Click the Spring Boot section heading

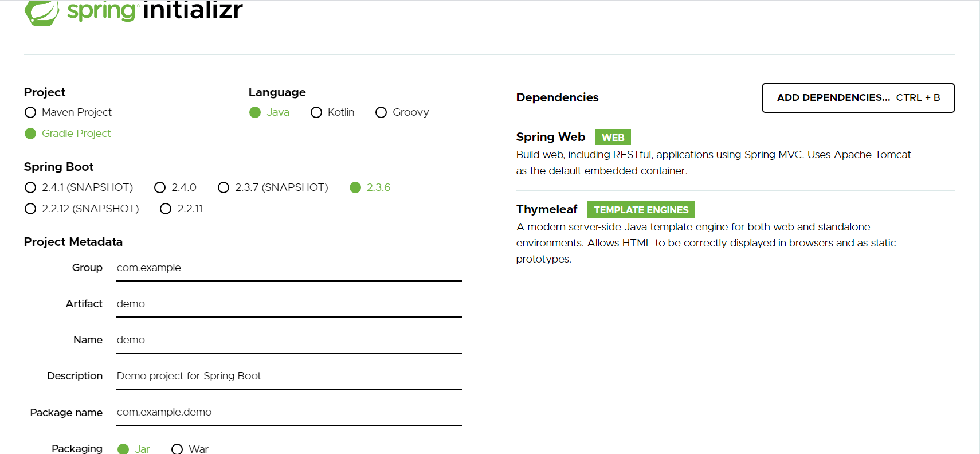click(x=58, y=167)
